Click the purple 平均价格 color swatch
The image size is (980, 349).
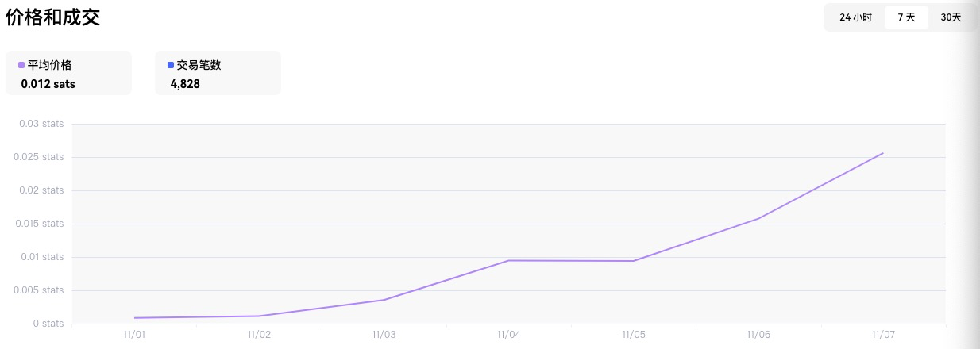point(21,65)
